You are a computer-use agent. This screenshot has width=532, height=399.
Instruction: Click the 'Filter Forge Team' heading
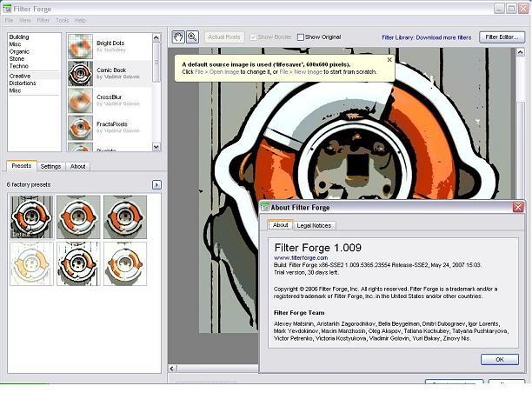point(299,313)
